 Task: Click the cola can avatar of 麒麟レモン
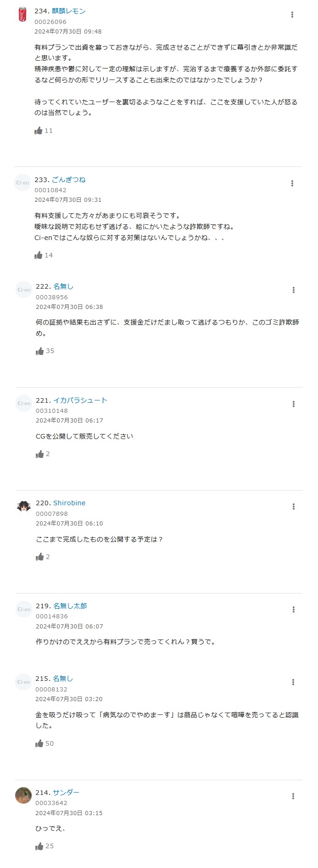(x=22, y=14)
